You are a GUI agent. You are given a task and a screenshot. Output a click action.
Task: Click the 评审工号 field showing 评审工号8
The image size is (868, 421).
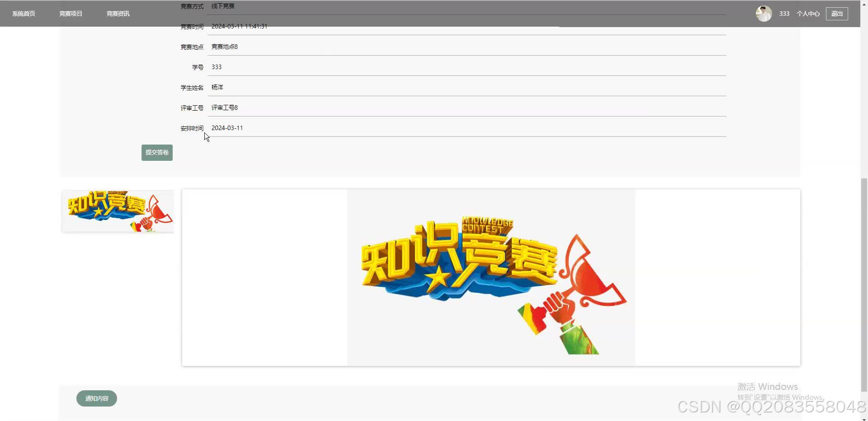(x=467, y=108)
